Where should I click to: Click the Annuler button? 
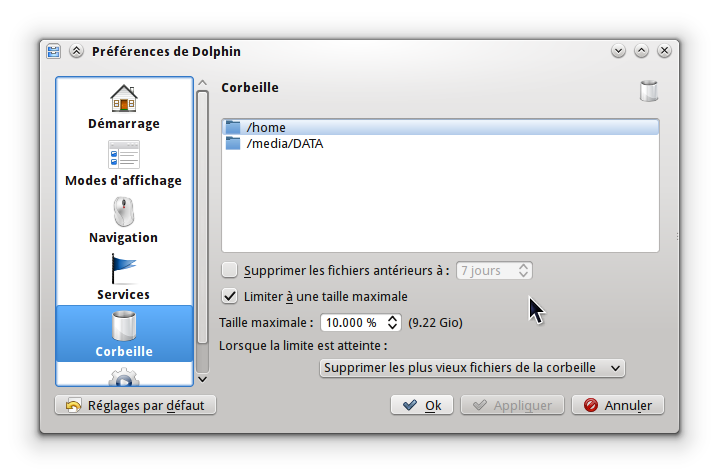click(x=618, y=405)
